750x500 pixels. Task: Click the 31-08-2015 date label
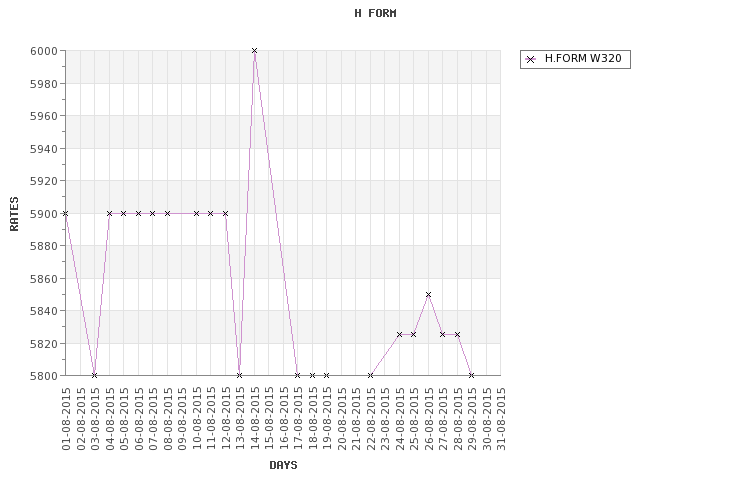(501, 419)
